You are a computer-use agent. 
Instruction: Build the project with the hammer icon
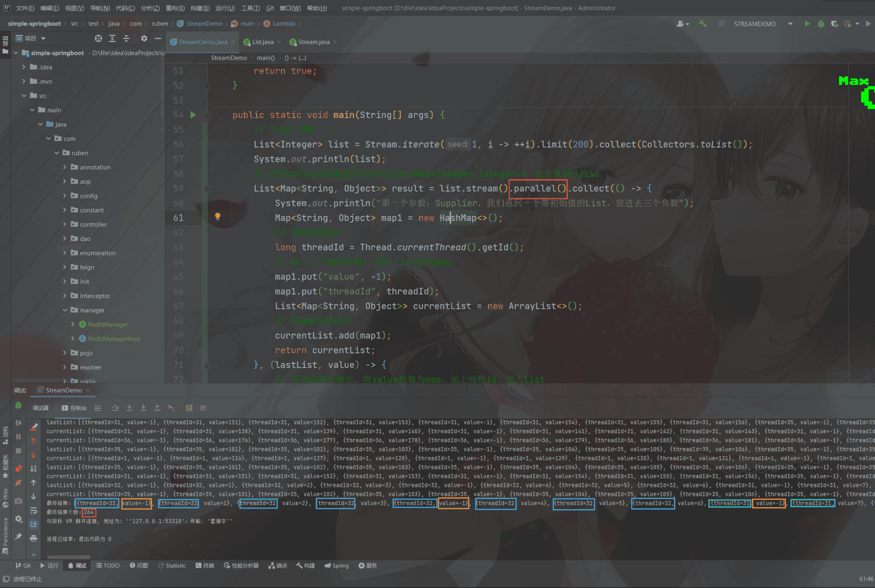pyautogui.click(x=703, y=24)
